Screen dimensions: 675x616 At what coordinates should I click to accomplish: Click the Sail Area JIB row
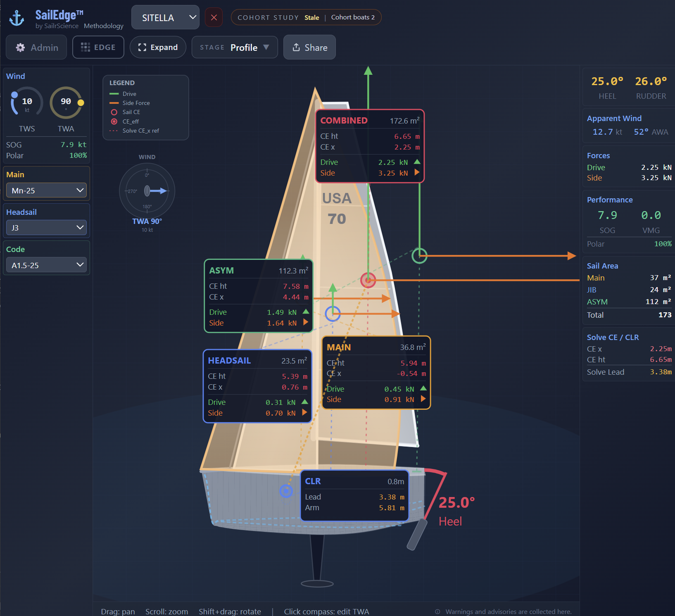pos(629,290)
